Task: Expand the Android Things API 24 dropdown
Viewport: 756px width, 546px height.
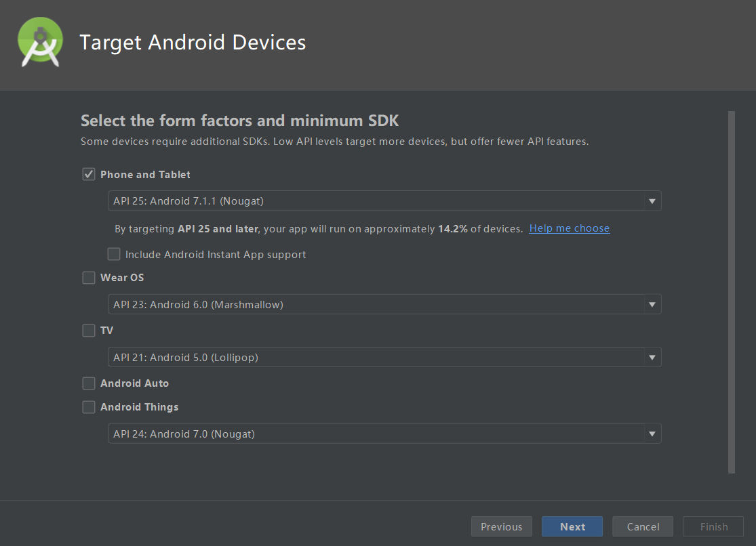Action: pyautogui.click(x=384, y=434)
